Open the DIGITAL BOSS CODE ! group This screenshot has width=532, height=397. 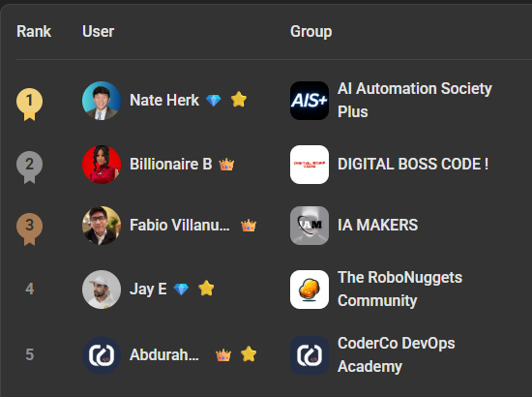click(413, 164)
